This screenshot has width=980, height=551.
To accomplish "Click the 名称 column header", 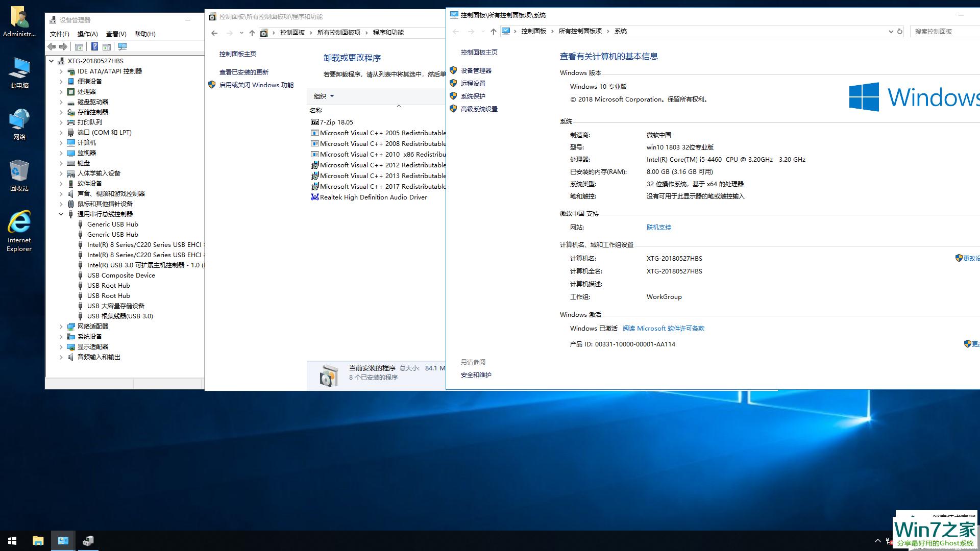I will point(316,110).
